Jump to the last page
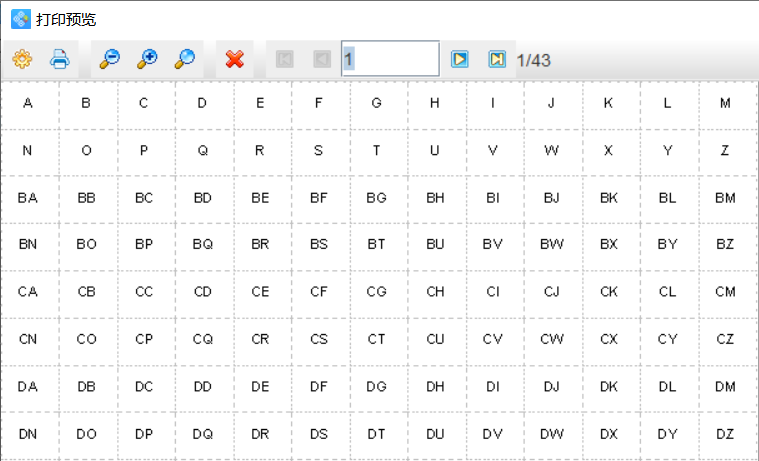This screenshot has width=759, height=461. pos(497,59)
